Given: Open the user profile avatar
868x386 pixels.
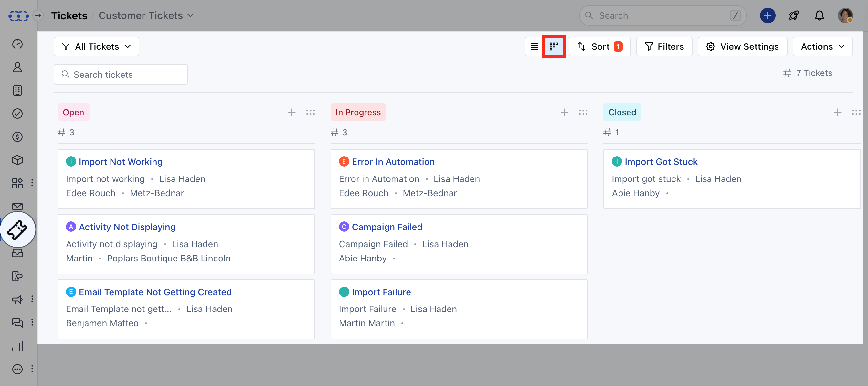Looking at the screenshot, I should tap(845, 15).
